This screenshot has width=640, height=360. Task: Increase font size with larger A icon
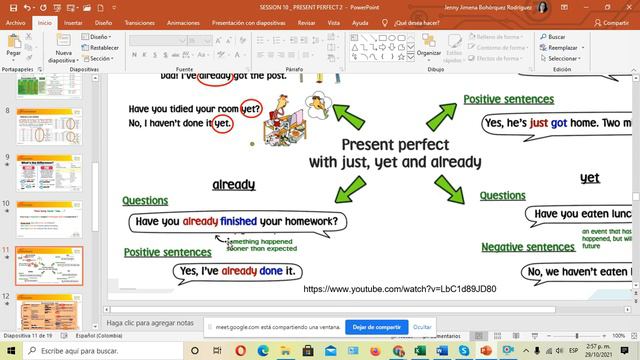click(x=218, y=40)
